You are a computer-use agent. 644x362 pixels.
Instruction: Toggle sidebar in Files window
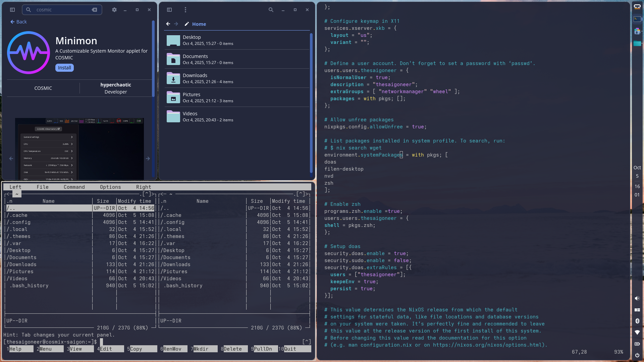point(169,10)
